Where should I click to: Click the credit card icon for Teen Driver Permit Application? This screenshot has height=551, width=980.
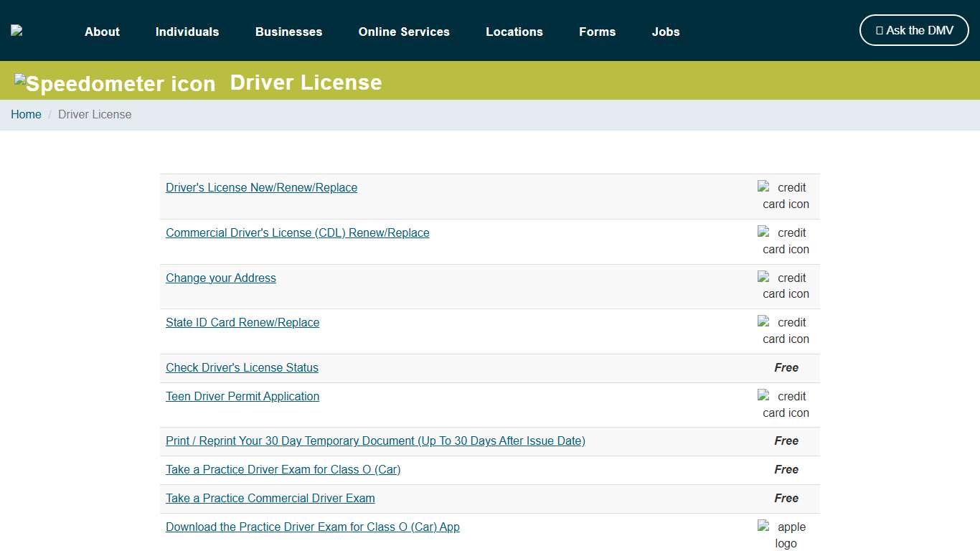pyautogui.click(x=783, y=405)
